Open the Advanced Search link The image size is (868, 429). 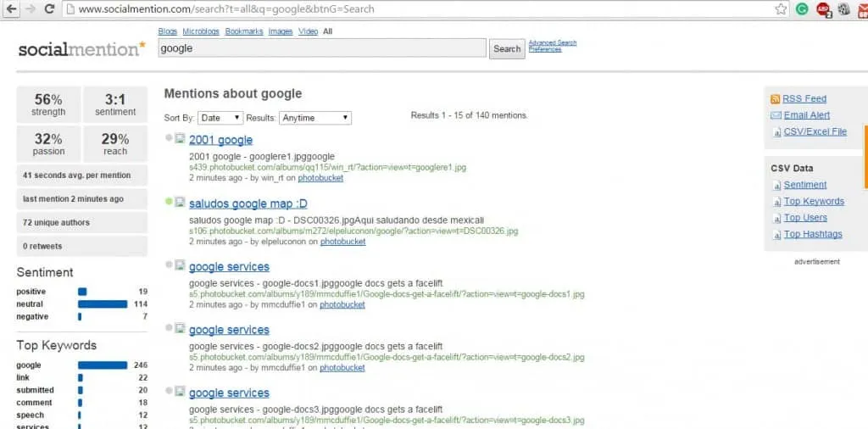(553, 42)
